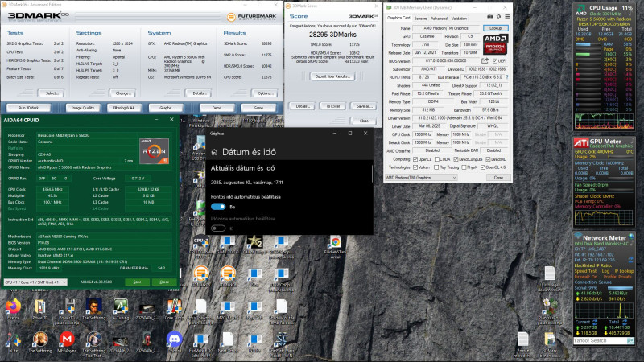Screen dimensions: 644x362
Task: Click the GPU-Z BIOS share export icon
Action: pos(485,61)
